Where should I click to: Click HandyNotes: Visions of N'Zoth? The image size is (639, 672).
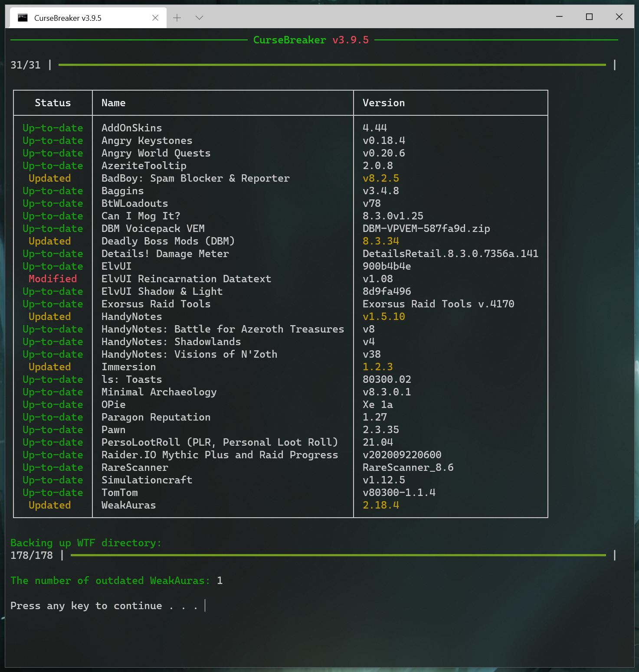tap(190, 354)
